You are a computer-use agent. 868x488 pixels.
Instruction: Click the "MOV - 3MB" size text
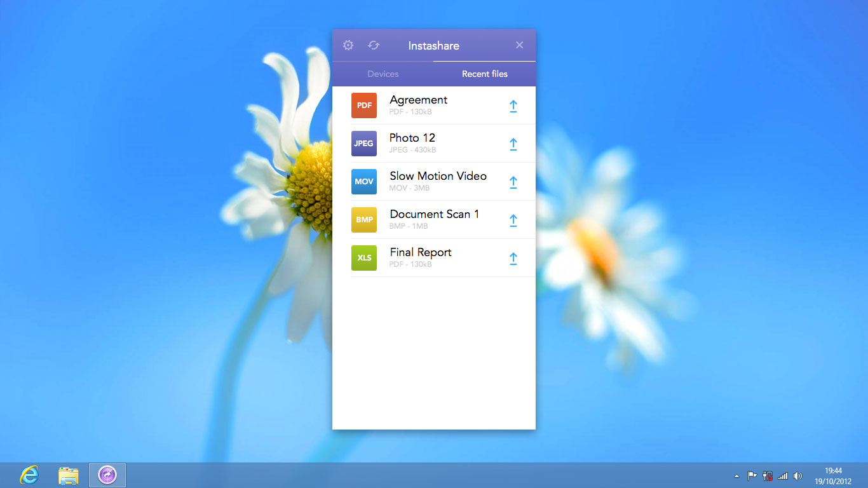click(x=409, y=188)
